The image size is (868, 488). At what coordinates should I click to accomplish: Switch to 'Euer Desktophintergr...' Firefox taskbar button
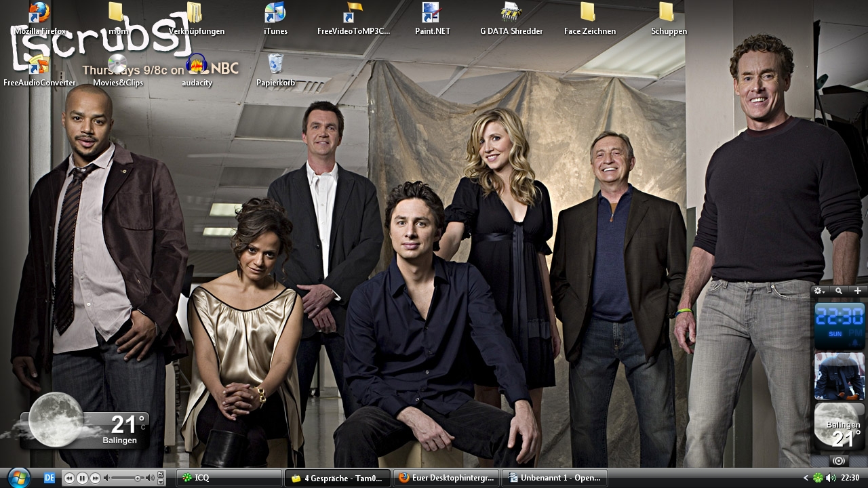(446, 478)
